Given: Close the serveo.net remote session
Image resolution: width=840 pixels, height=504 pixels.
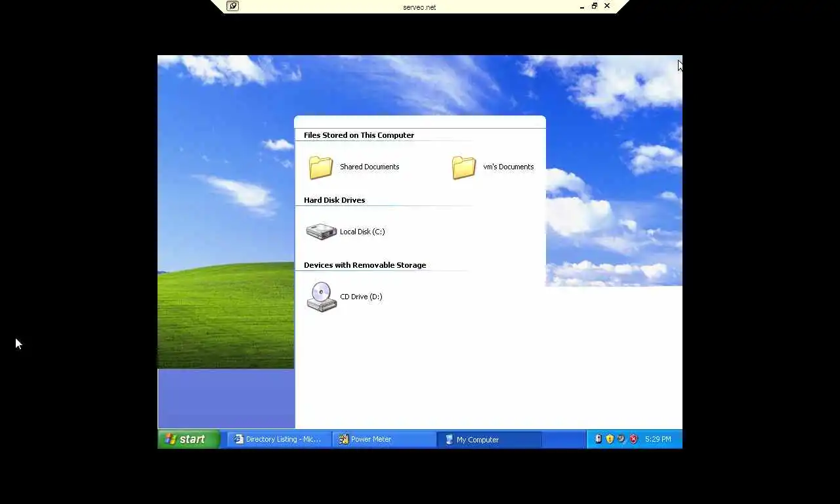Looking at the screenshot, I should 607,6.
